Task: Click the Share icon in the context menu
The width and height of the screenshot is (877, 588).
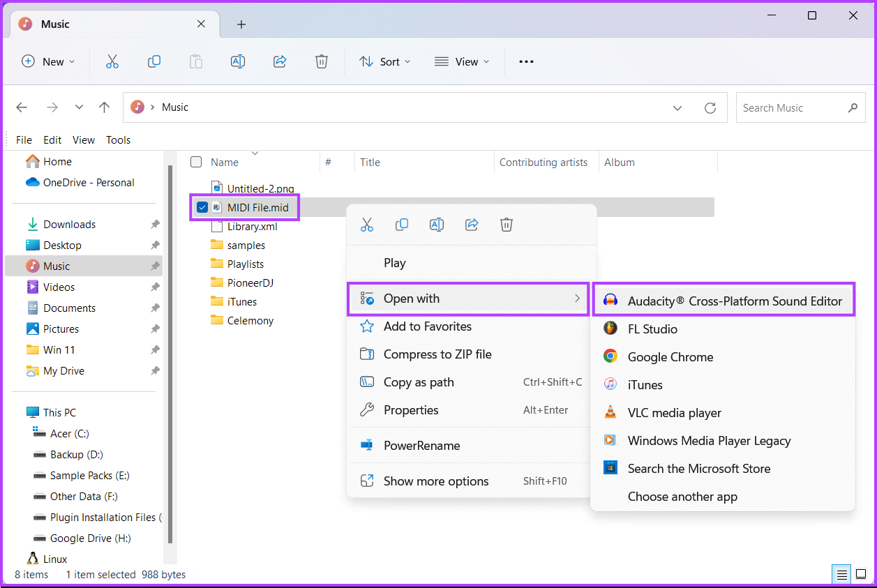Action: click(x=472, y=225)
